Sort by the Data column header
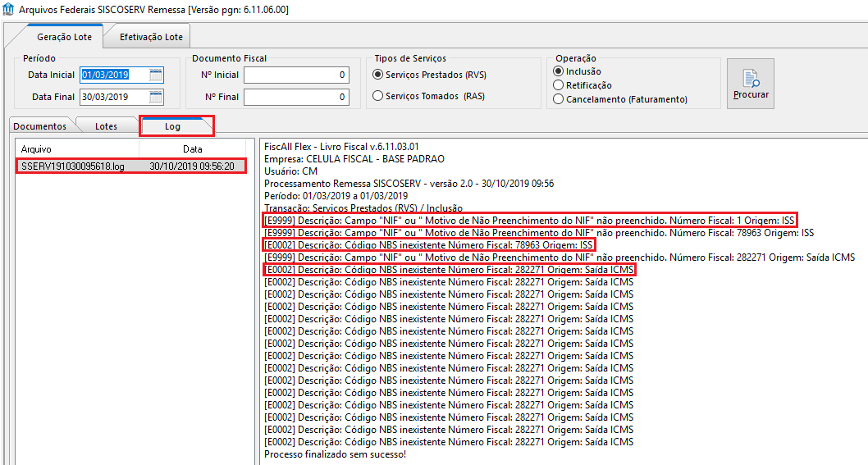 193,149
